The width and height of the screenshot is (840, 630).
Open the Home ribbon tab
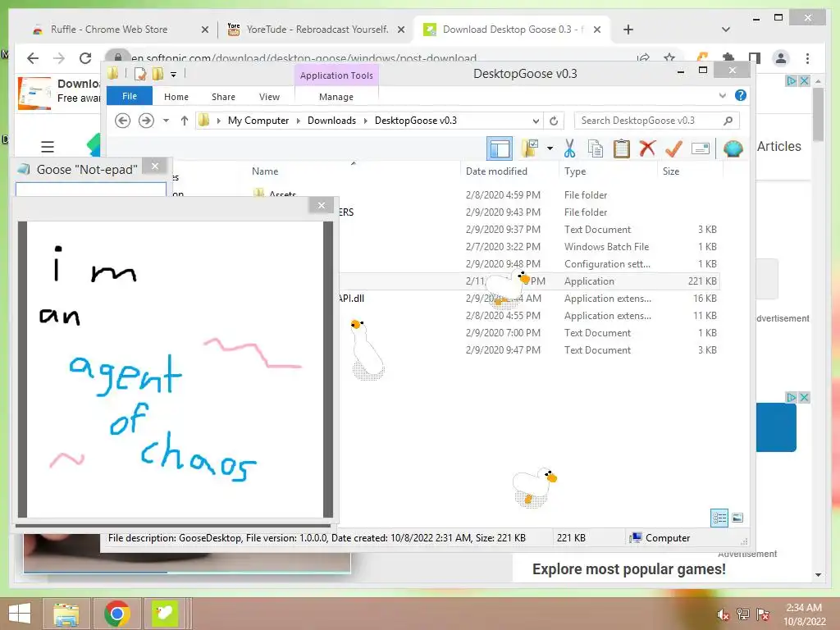click(176, 97)
